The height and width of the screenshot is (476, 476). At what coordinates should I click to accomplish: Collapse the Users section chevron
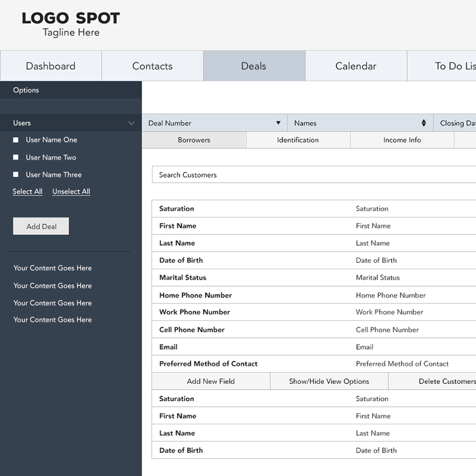pyautogui.click(x=131, y=123)
